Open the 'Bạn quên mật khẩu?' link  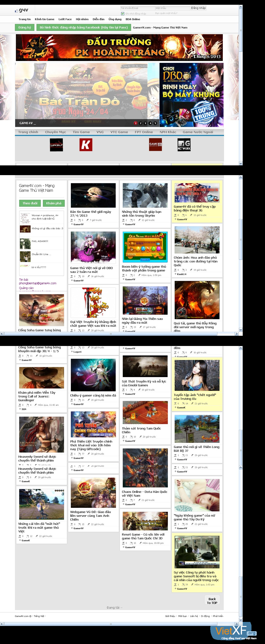(166, 13)
